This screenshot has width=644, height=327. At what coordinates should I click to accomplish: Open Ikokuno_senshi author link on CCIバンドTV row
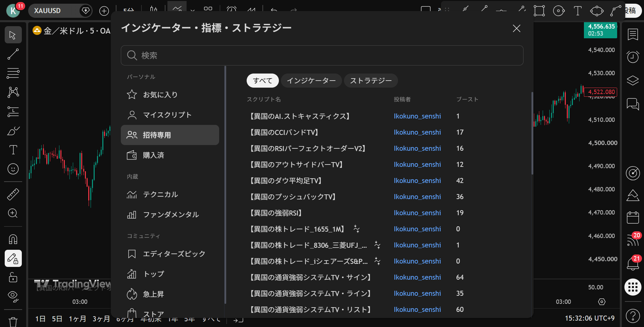tap(417, 132)
